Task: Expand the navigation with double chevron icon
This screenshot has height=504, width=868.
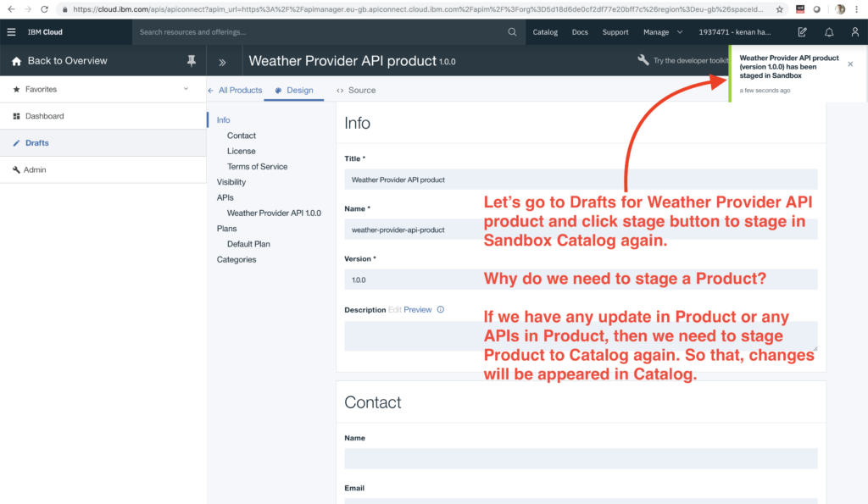Action: tap(223, 63)
